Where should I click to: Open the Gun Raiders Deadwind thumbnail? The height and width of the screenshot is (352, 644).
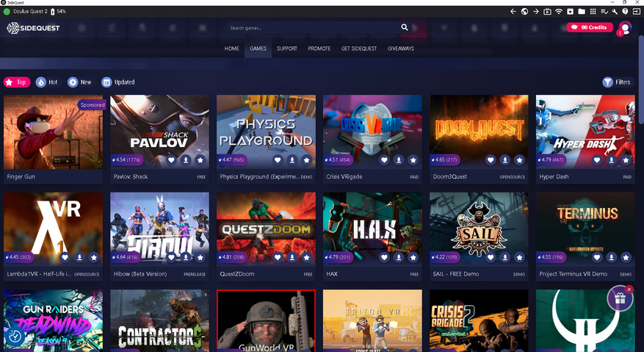click(x=53, y=320)
